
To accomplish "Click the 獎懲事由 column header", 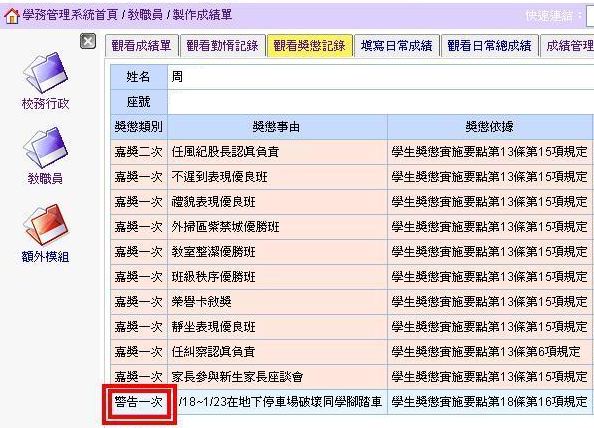I will point(277,127).
